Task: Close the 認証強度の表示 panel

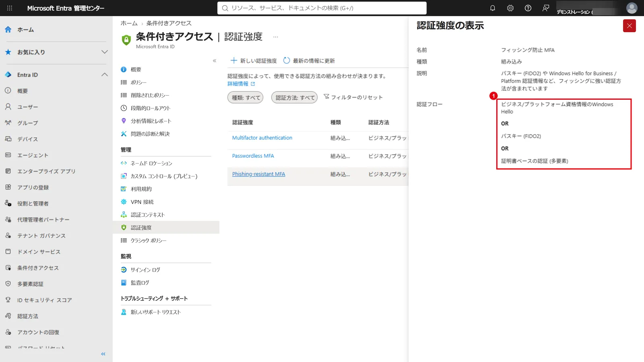Action: pyautogui.click(x=630, y=26)
